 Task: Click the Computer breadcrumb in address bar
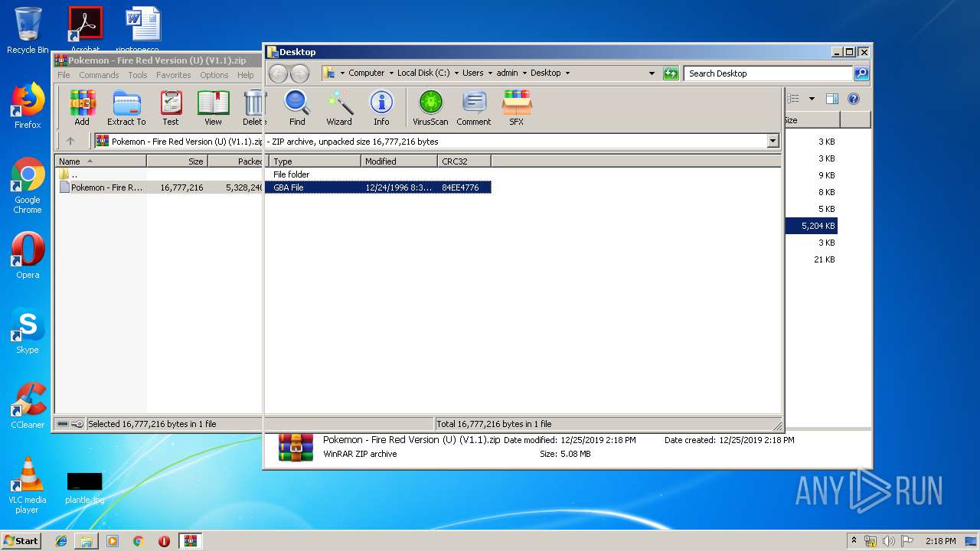(x=366, y=73)
